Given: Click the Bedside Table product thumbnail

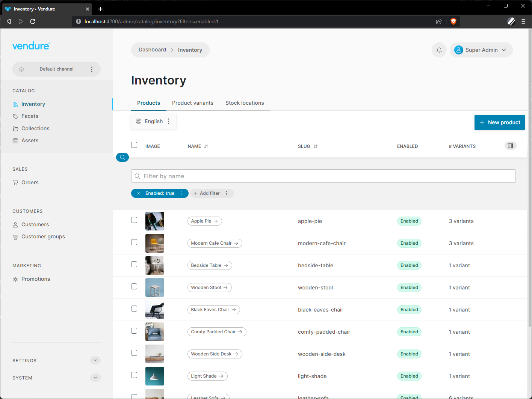Looking at the screenshot, I should [155, 265].
